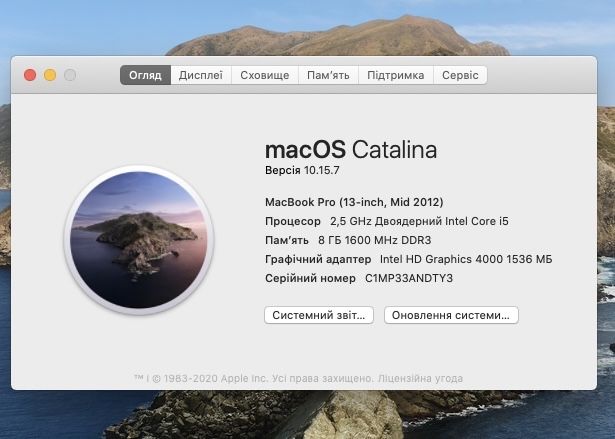The image size is (615, 439).
Task: Click the MacBook Pro (13-inch, Mid 2012) text
Action: click(x=354, y=202)
